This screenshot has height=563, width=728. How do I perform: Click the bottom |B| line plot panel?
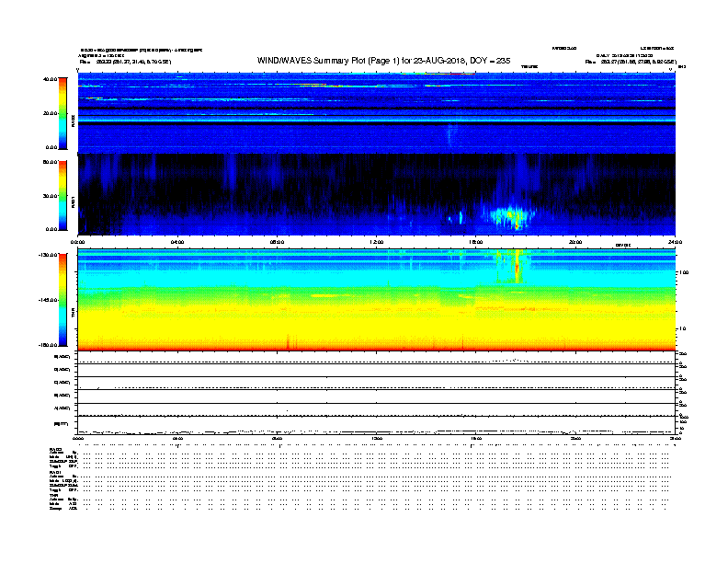[377, 426]
